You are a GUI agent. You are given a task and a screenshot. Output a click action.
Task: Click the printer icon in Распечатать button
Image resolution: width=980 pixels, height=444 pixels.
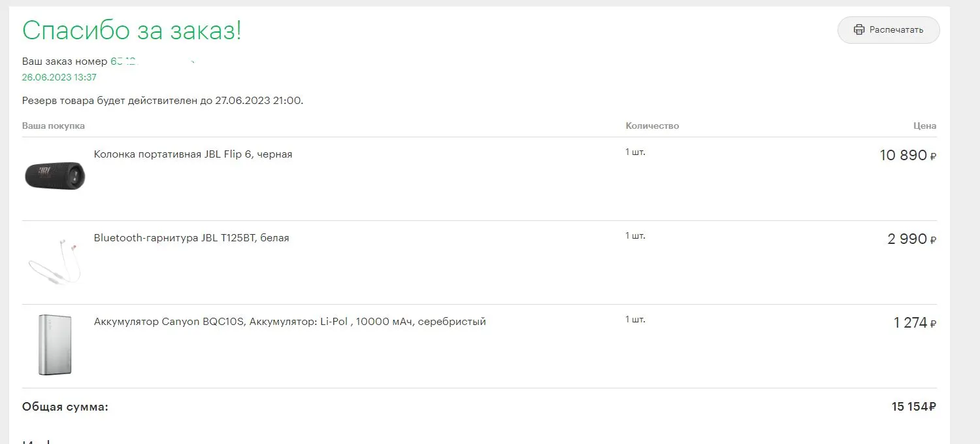[859, 30]
